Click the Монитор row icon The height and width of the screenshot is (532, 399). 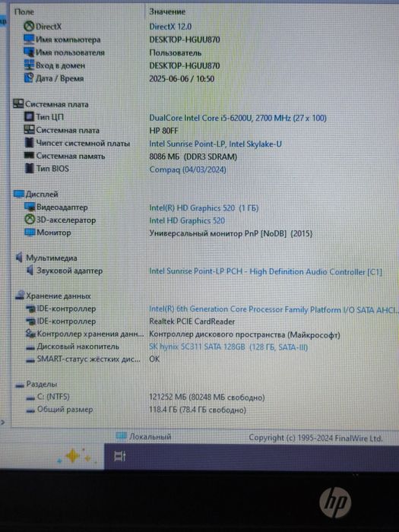[x=30, y=233]
